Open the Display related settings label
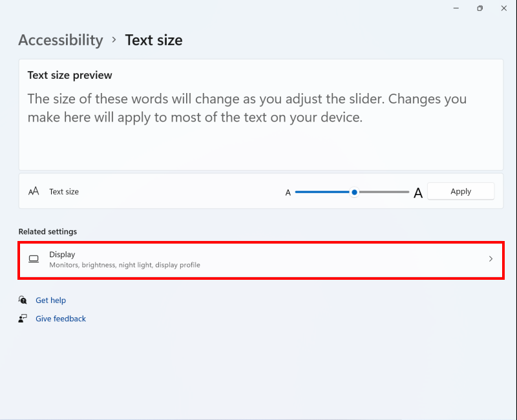This screenshot has height=420, width=517. (62, 255)
